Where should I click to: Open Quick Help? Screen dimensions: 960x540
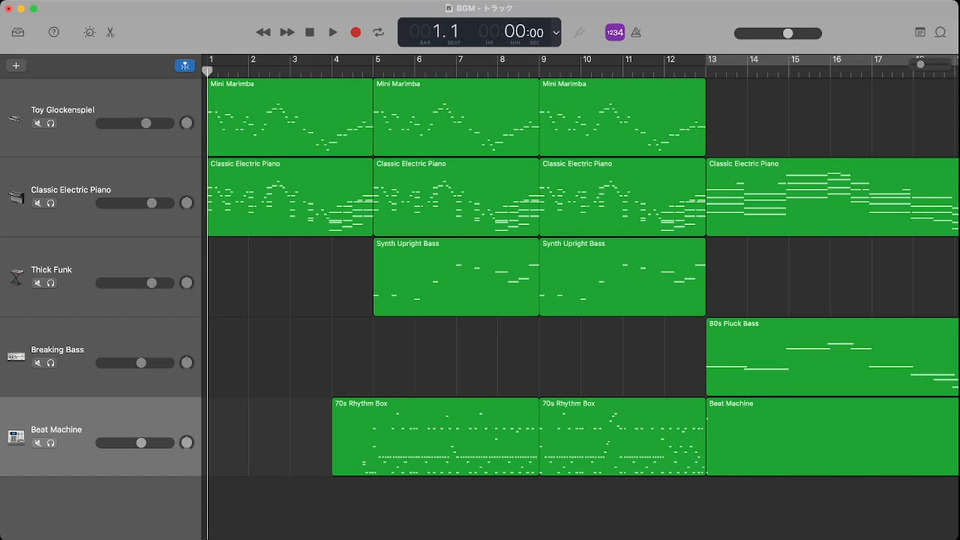click(54, 32)
